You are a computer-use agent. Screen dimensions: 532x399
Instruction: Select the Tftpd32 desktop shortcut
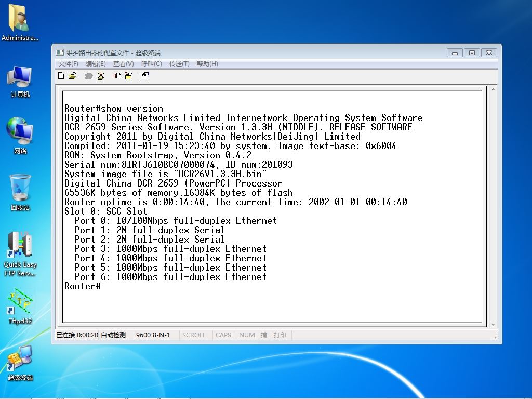(x=20, y=307)
